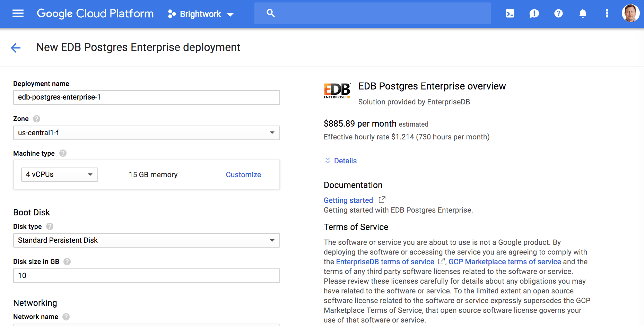Show help for Disk type
Viewport: 644px width, 326px height.
[x=50, y=226]
